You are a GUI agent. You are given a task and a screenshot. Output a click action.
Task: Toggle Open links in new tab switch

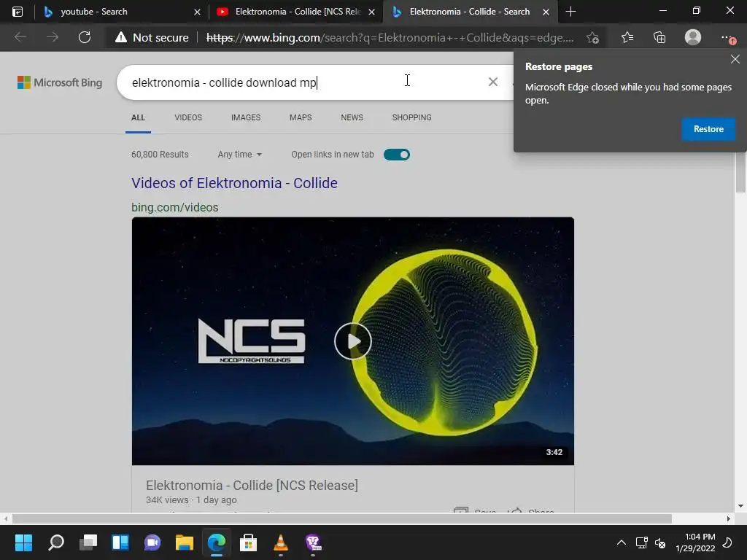point(397,155)
